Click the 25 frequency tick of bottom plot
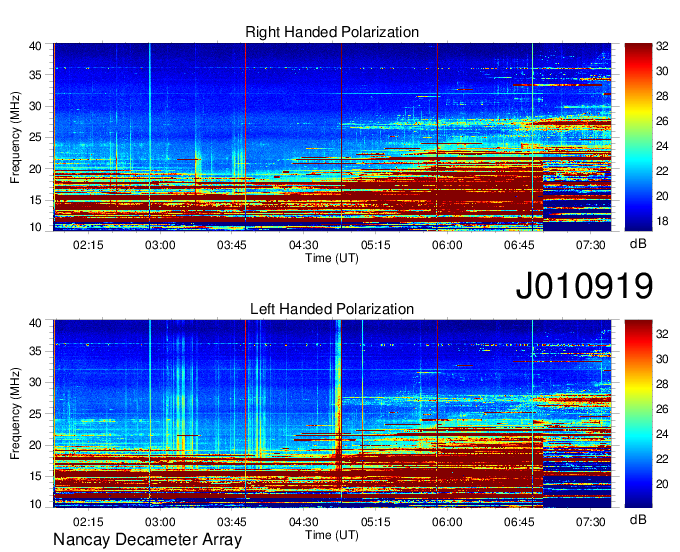The image size is (680, 552). pyautogui.click(x=35, y=414)
